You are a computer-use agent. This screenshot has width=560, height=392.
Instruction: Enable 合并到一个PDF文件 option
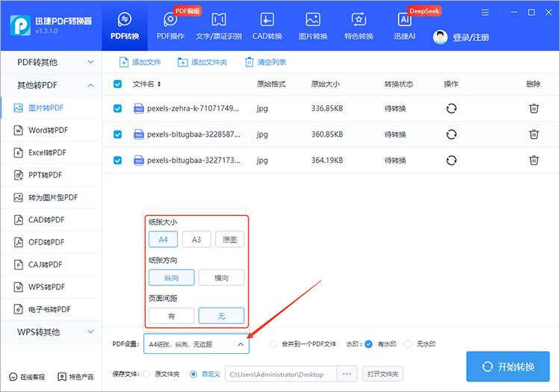click(273, 344)
